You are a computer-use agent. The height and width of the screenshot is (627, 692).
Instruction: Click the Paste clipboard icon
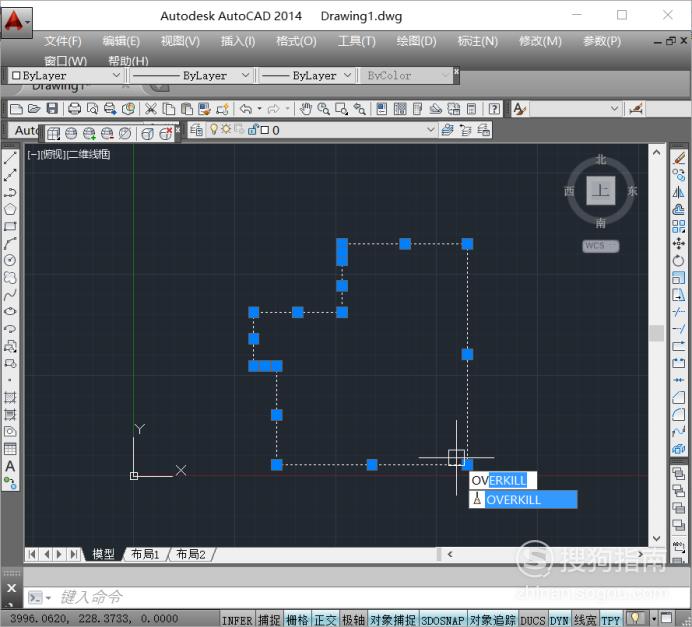pos(187,109)
